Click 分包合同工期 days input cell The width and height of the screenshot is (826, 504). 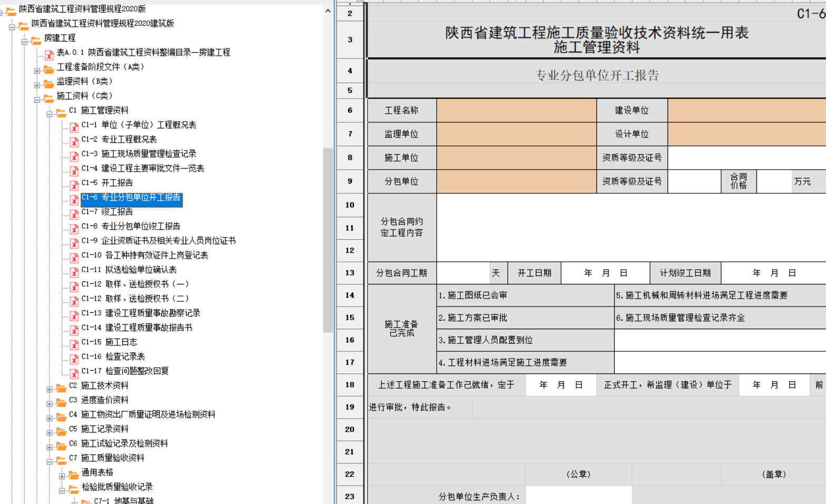point(463,273)
